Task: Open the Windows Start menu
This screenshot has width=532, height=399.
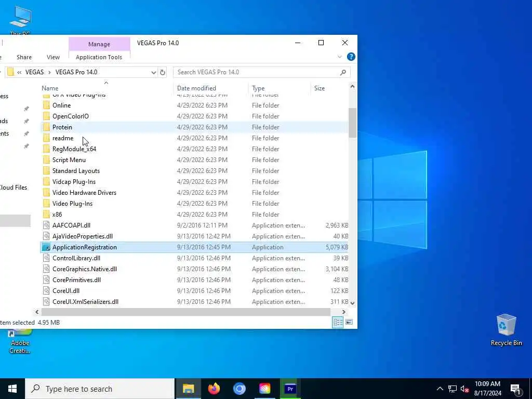Action: [12, 389]
